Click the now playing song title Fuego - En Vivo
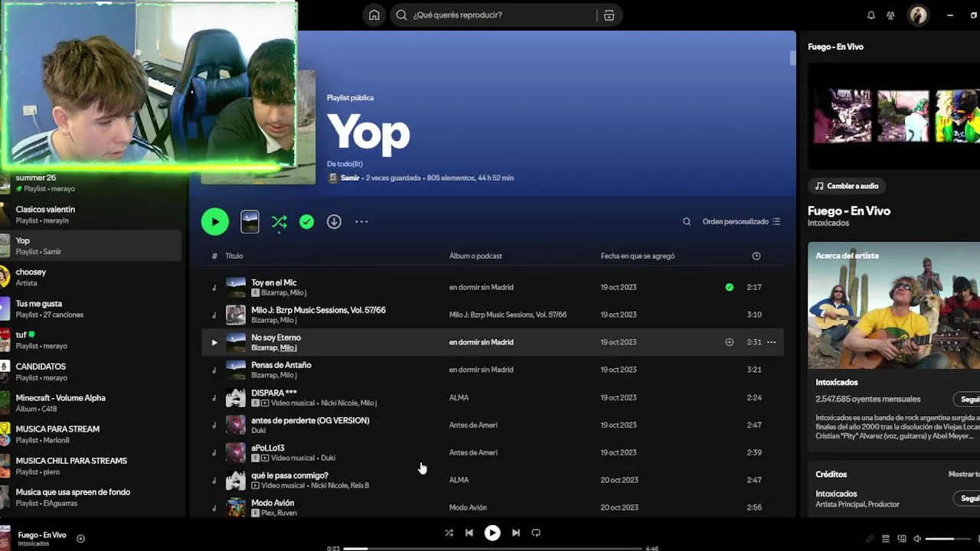Screen dimensions: 980x551 pos(42,535)
